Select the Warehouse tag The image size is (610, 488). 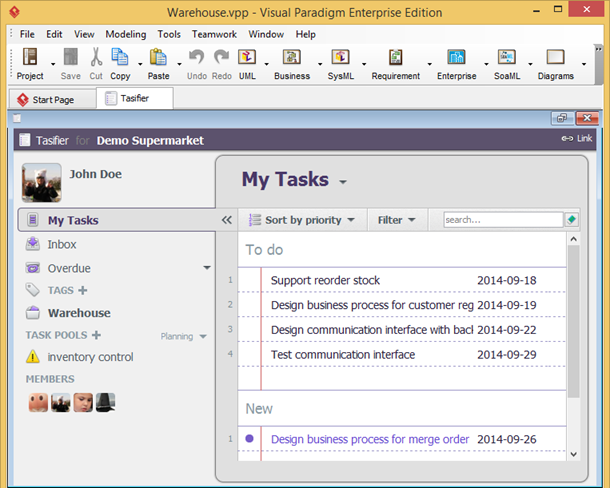click(x=79, y=313)
